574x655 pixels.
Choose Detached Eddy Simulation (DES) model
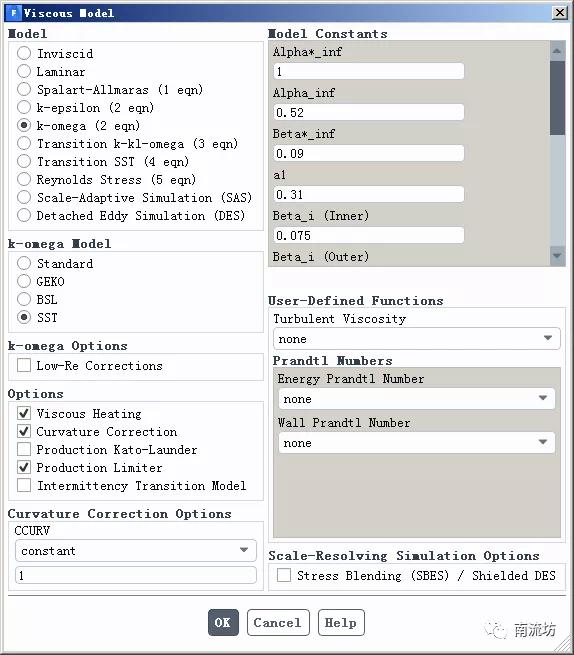point(24,215)
